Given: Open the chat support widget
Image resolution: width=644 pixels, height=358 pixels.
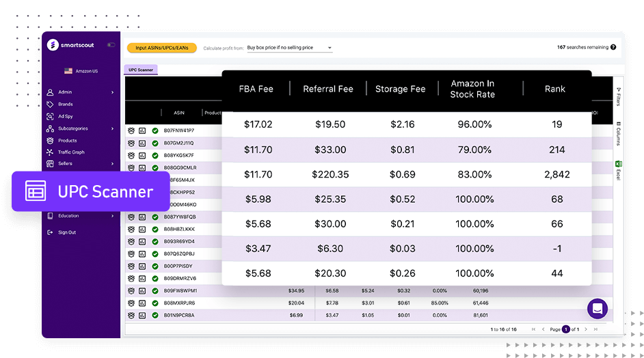Looking at the screenshot, I should pyautogui.click(x=598, y=309).
